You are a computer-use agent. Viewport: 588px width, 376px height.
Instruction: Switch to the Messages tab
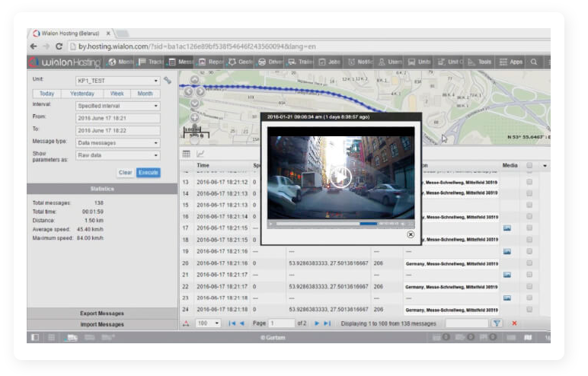click(180, 62)
